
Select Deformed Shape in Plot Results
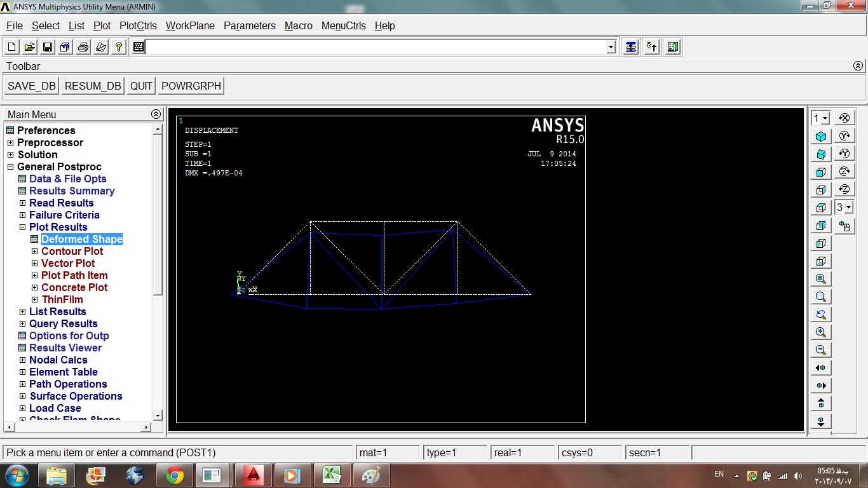pos(82,239)
